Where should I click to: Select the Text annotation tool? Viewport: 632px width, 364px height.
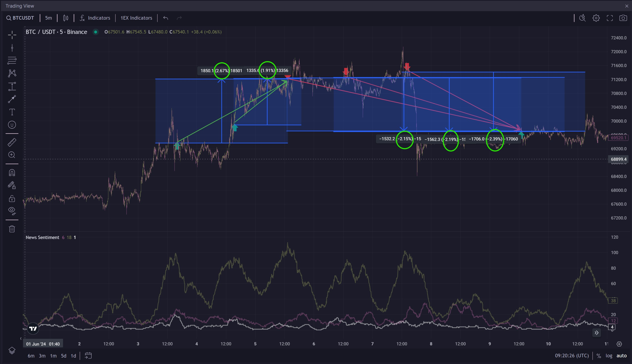[12, 112]
